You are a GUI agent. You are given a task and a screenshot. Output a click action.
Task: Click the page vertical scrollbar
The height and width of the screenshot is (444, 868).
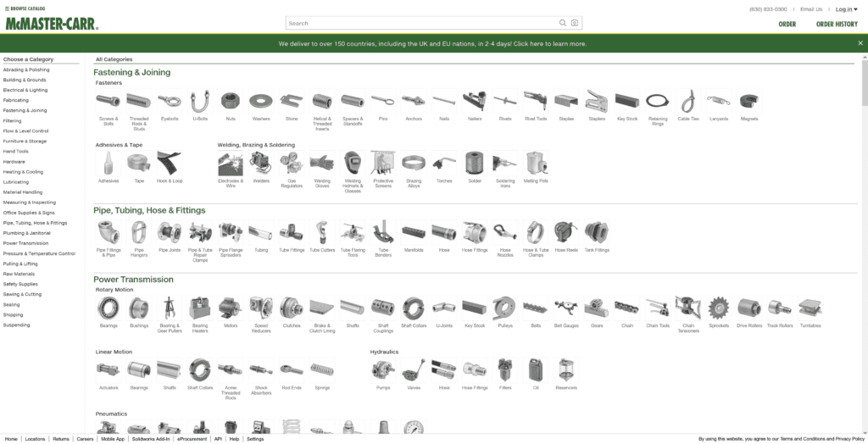pos(865,83)
